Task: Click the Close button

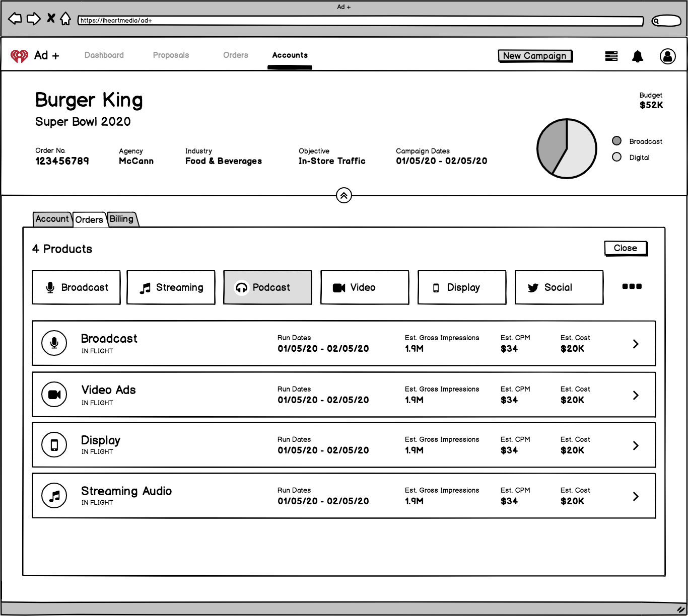Action: [626, 248]
